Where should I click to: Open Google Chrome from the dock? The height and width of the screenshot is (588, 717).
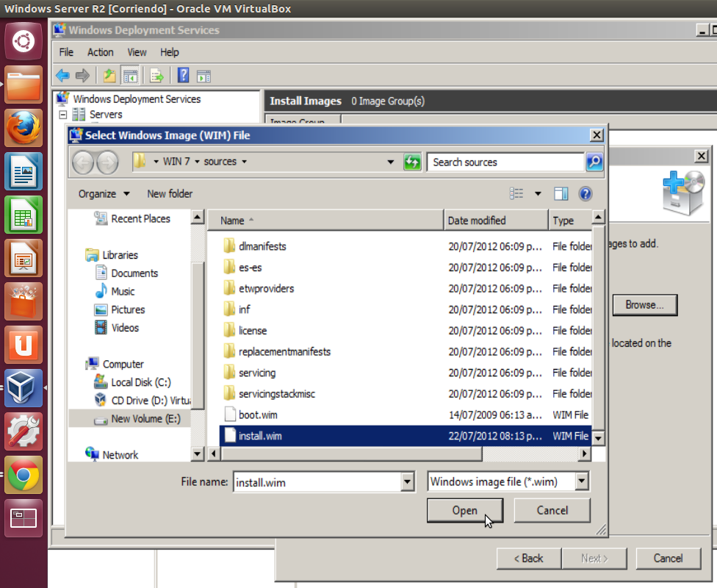pyautogui.click(x=24, y=475)
